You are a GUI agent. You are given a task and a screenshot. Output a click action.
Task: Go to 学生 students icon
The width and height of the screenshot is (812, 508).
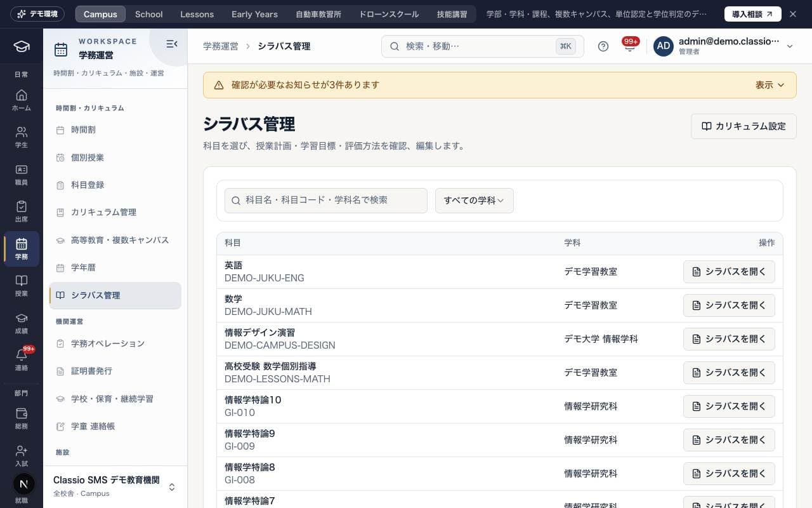(x=22, y=137)
